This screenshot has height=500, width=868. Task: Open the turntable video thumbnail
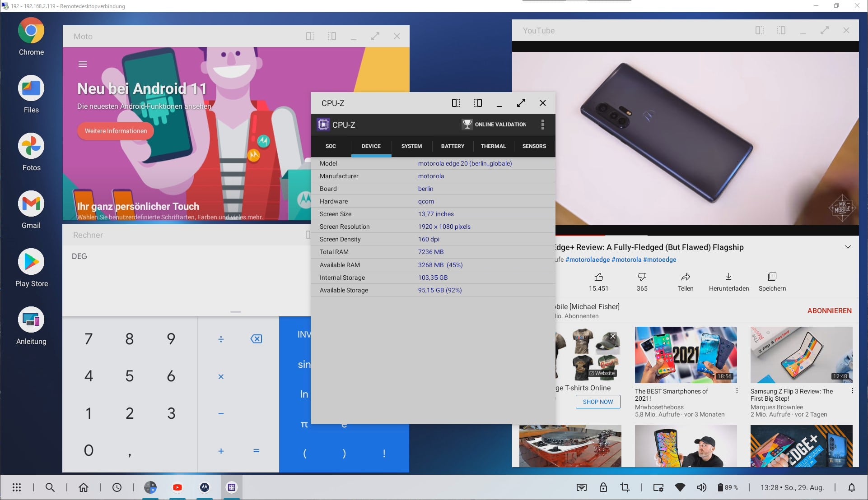(x=570, y=446)
